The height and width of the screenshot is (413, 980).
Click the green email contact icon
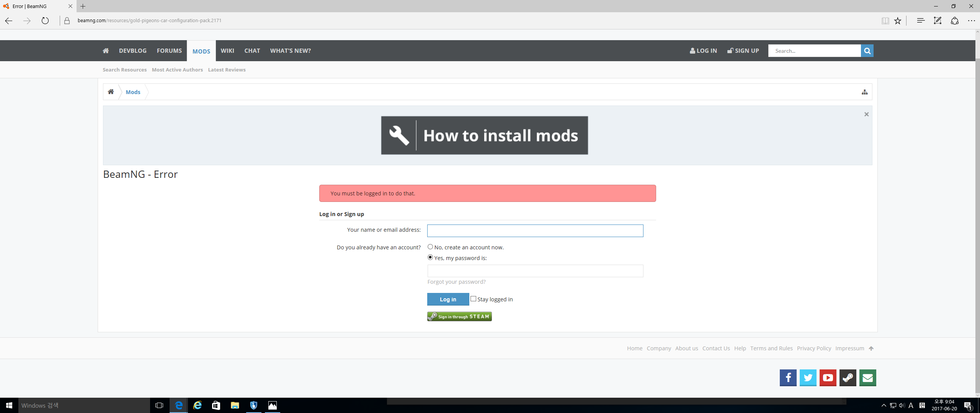tap(867, 378)
